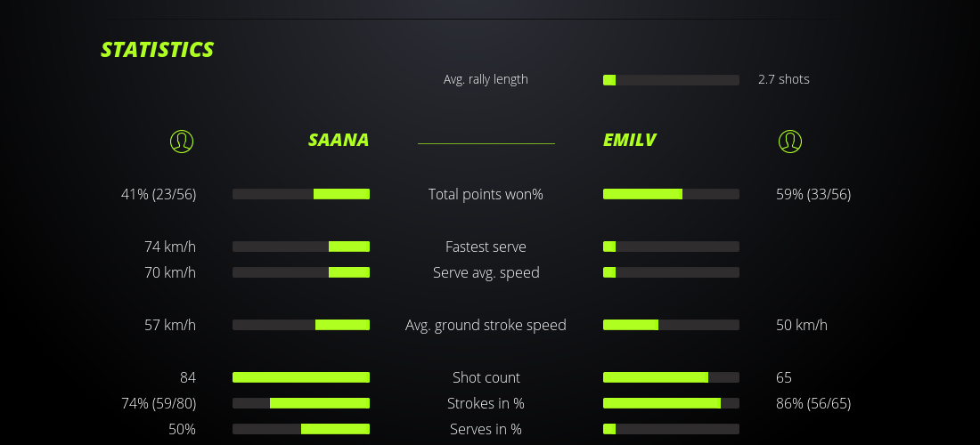Click EmilV's Total points won bar
This screenshot has width=980, height=445.
671,194
